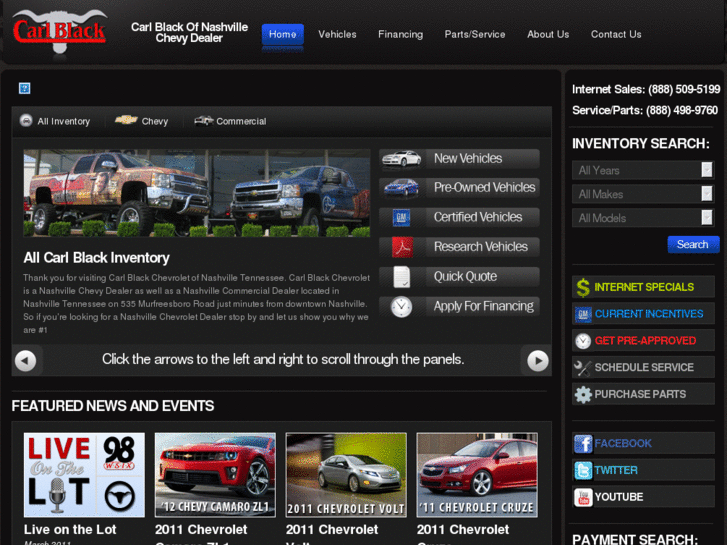Switch to the All Inventory tab
727x545 pixels.
pyautogui.click(x=55, y=121)
